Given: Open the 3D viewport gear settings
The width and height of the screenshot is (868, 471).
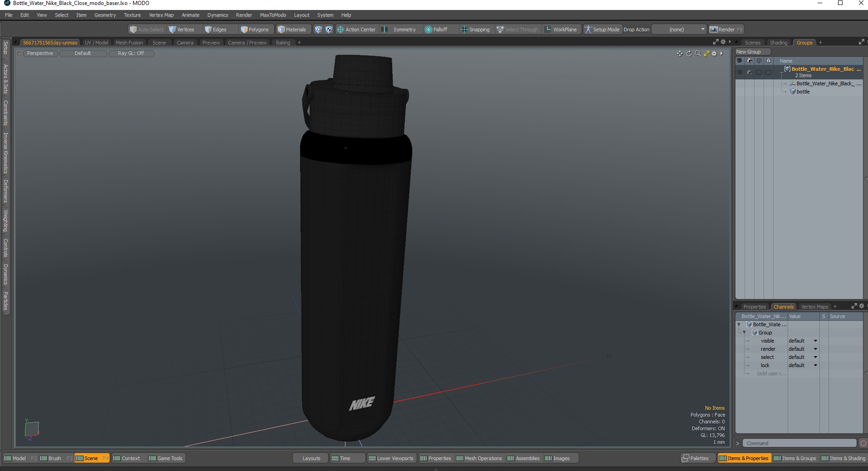Looking at the screenshot, I should pos(714,54).
